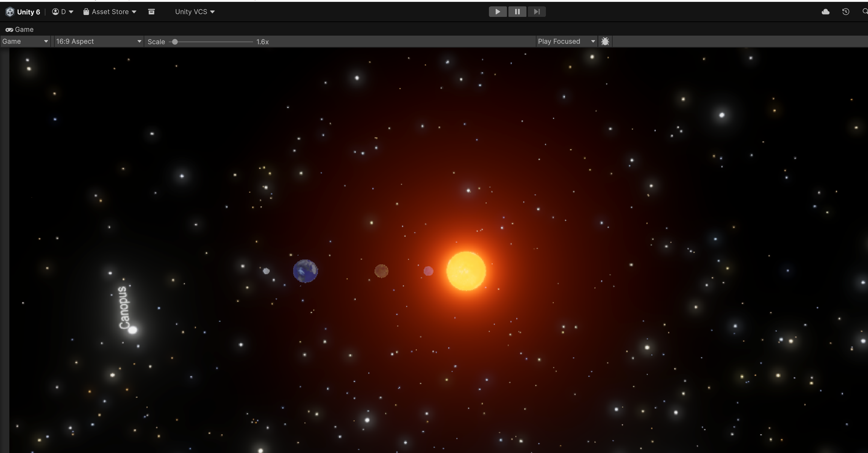Toggle the bug debug icon in the Game toolbar
Screen dimensions: 868x453
pyautogui.click(x=605, y=41)
